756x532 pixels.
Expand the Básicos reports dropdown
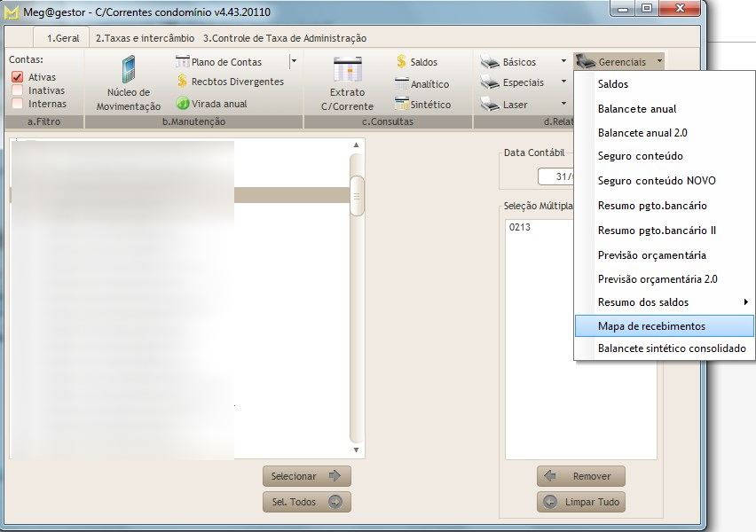[x=563, y=62]
